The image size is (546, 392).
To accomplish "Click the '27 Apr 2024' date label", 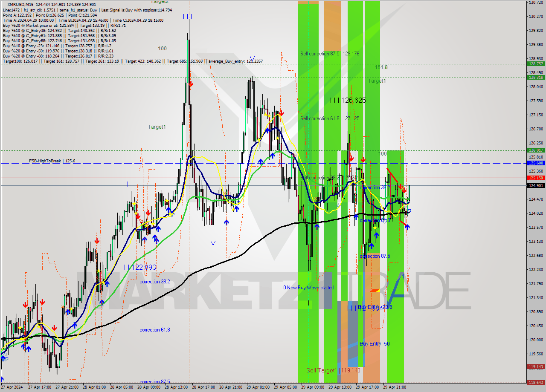I will tap(12, 388).
